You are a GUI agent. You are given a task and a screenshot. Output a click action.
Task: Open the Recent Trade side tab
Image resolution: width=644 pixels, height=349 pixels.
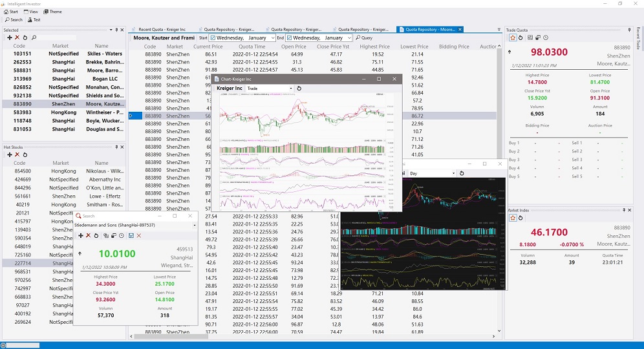[638, 38]
